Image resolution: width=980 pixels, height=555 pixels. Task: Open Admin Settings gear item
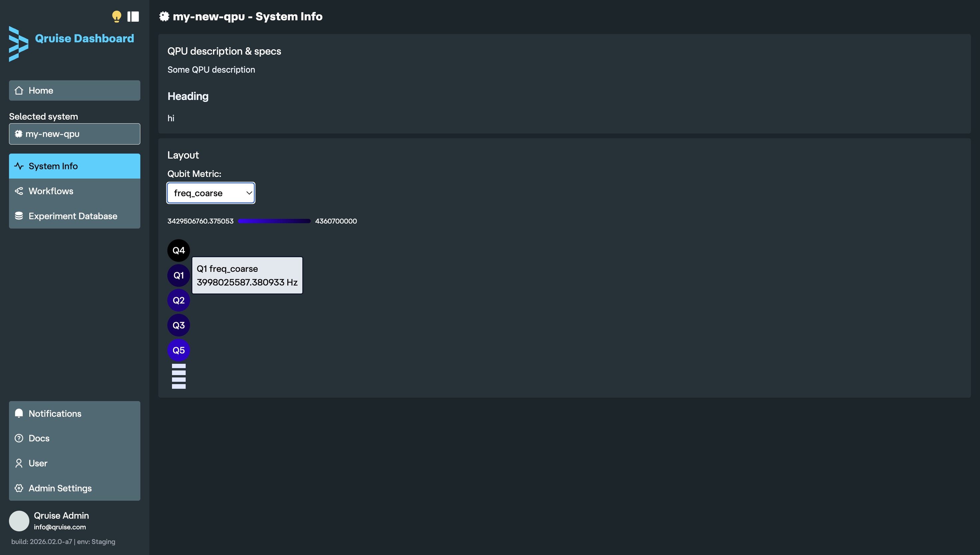coord(75,488)
